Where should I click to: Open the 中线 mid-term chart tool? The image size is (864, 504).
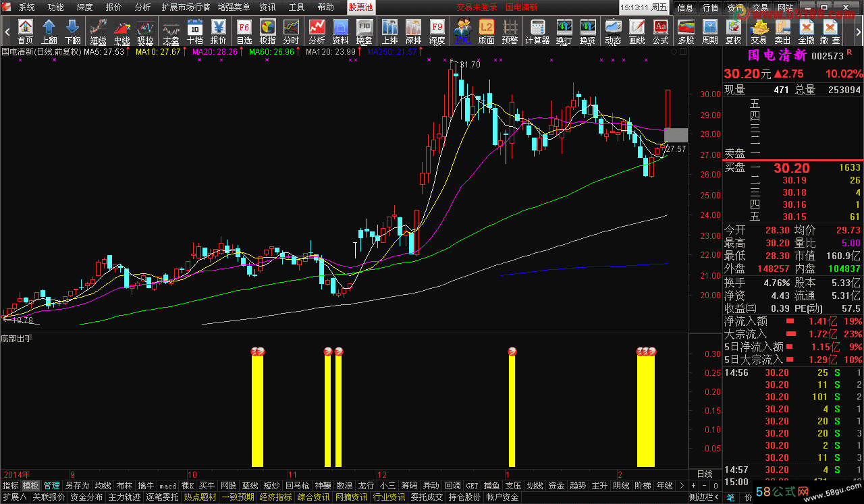pos(122,31)
